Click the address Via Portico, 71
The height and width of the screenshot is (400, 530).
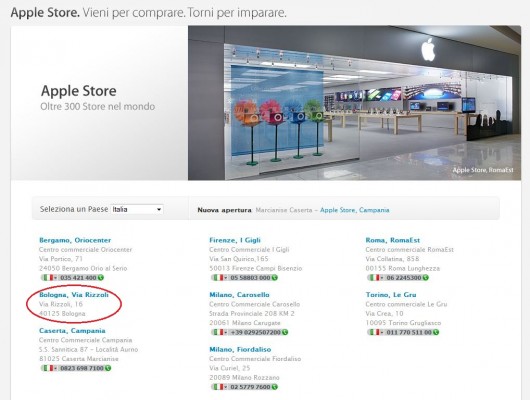pos(61,259)
